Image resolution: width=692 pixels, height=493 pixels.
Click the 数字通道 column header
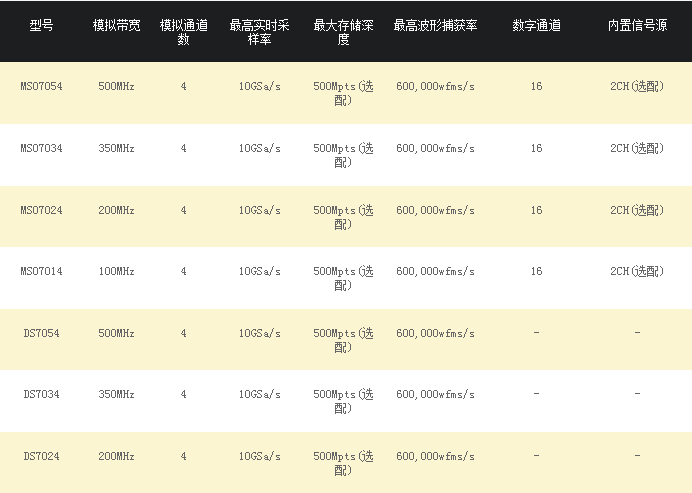pyautogui.click(x=536, y=25)
